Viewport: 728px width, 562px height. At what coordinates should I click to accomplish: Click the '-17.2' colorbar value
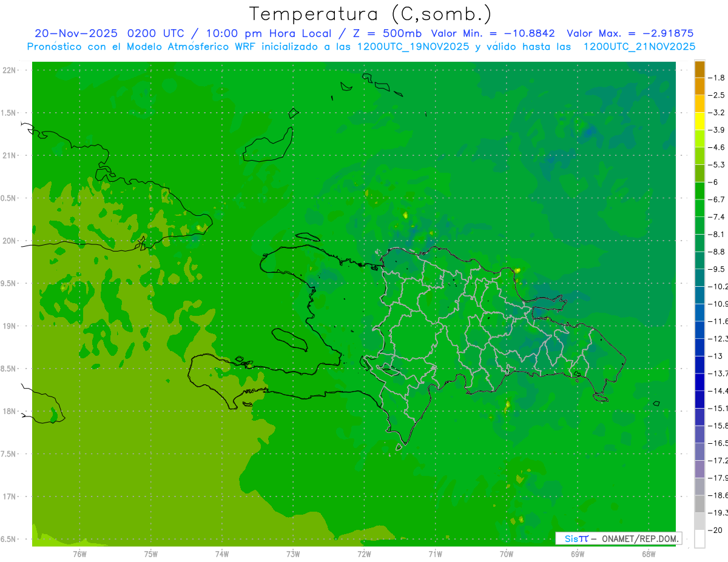718,460
